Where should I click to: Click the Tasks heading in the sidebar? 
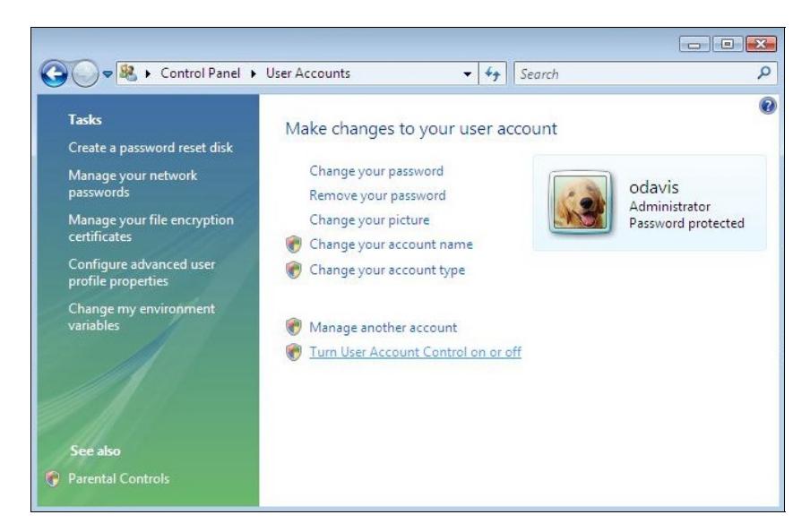85,120
